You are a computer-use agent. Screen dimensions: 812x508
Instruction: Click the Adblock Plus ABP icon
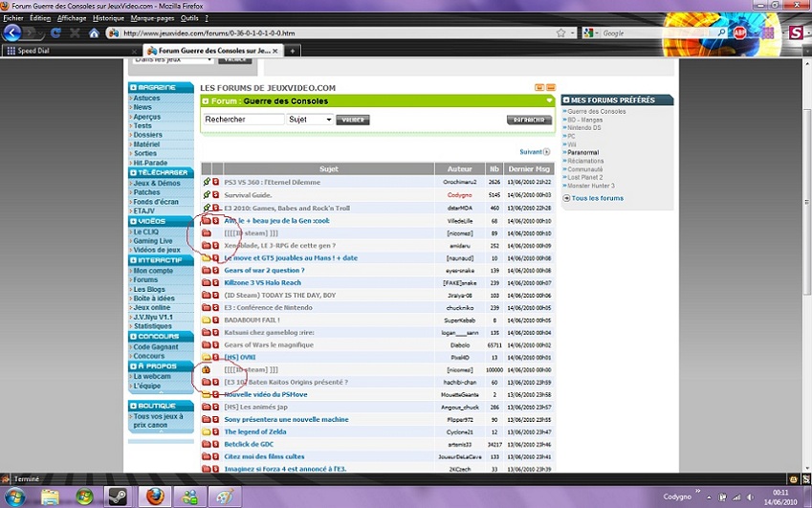coord(739,33)
